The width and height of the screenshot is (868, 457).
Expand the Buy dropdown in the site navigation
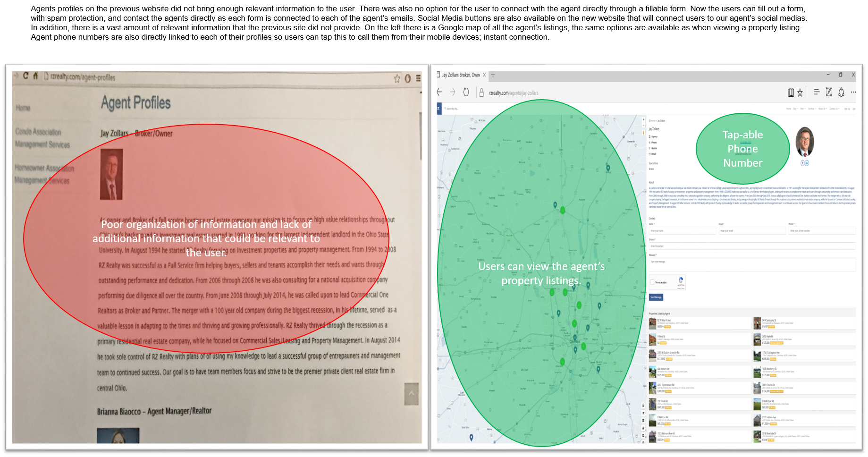point(795,109)
